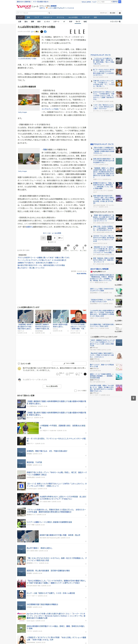This screenshot has width=138, height=644.
Task: Select the みんなの意見 navigation tab
Action: [73, 17]
